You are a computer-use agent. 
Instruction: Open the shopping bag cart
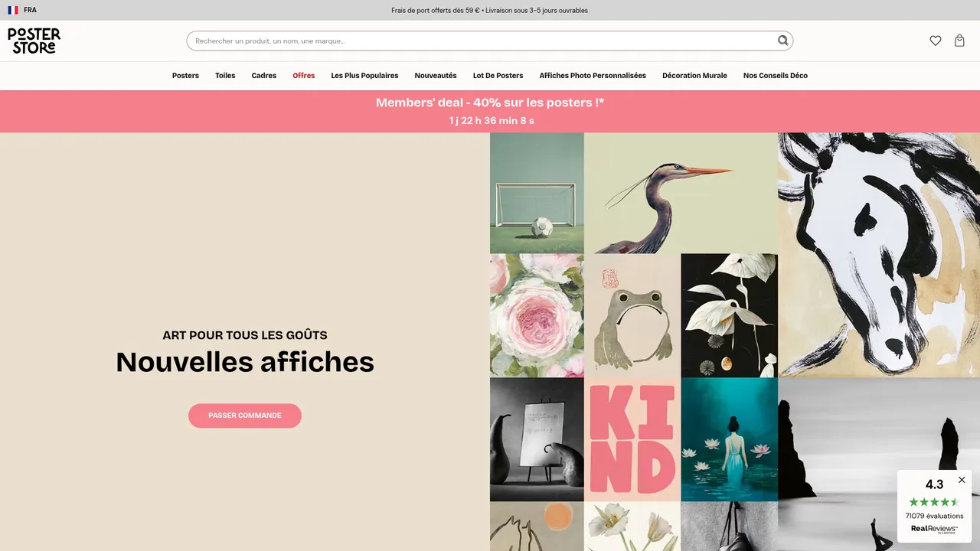959,41
